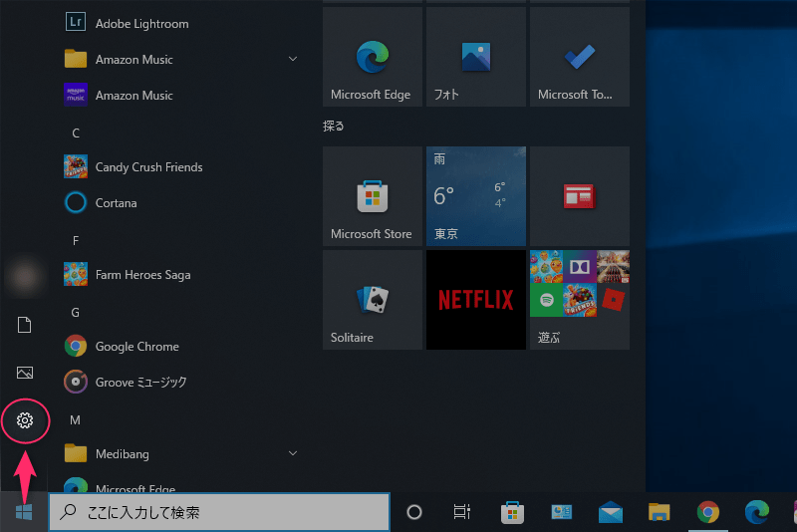Jump to letter G section header
The width and height of the screenshot is (797, 532).
76,312
